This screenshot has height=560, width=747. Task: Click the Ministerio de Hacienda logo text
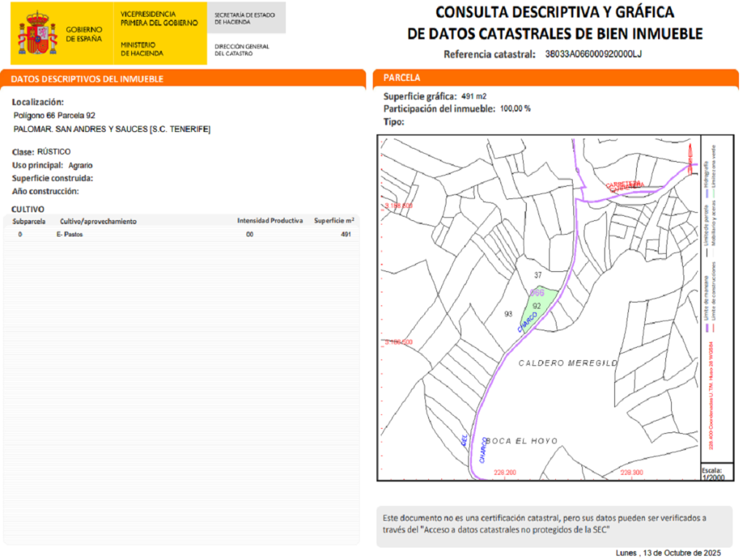coord(142,49)
